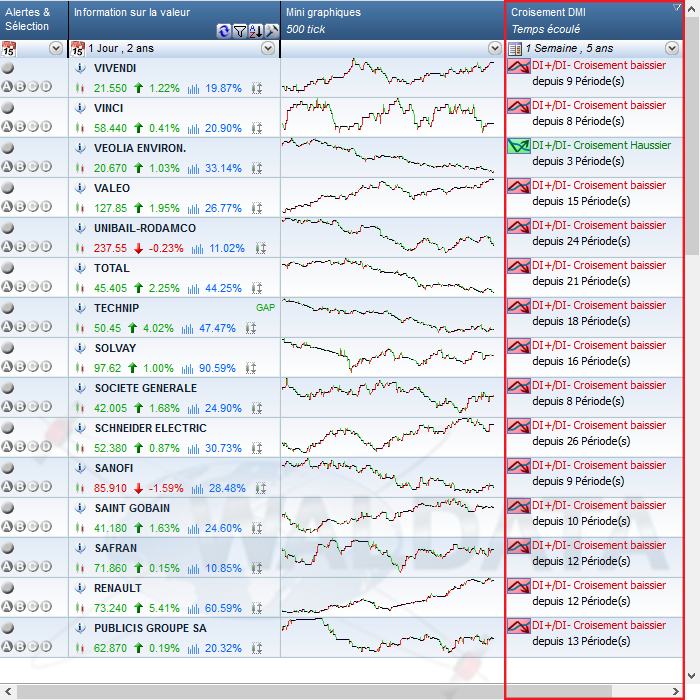Viewport: 700px width, 700px height.
Task: Click the GAP label on TECHNIP
Action: (266, 308)
